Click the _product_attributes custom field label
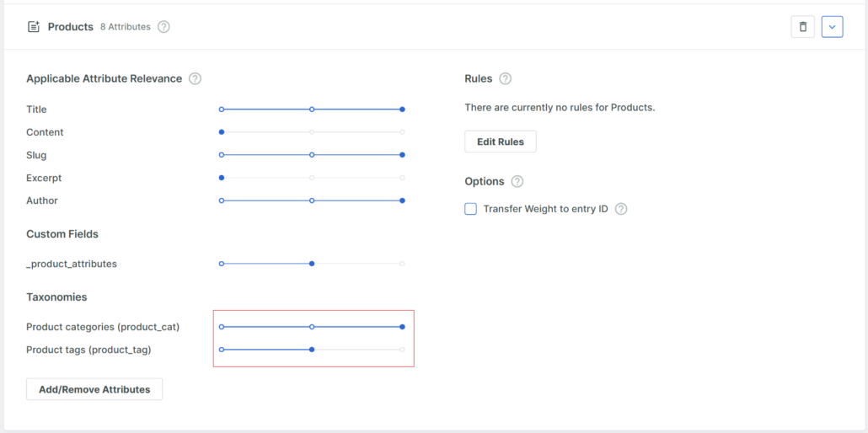This screenshot has width=868, height=433. click(x=72, y=264)
